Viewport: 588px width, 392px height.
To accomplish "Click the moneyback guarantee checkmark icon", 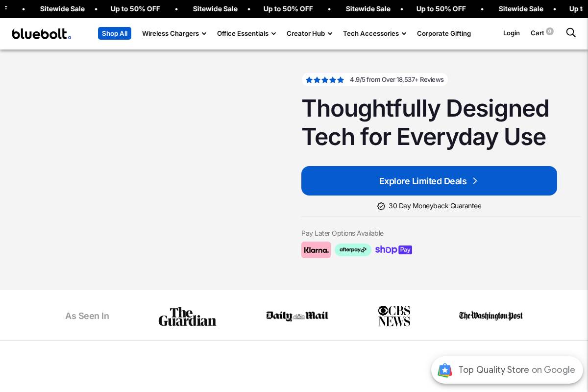I will click(x=381, y=206).
